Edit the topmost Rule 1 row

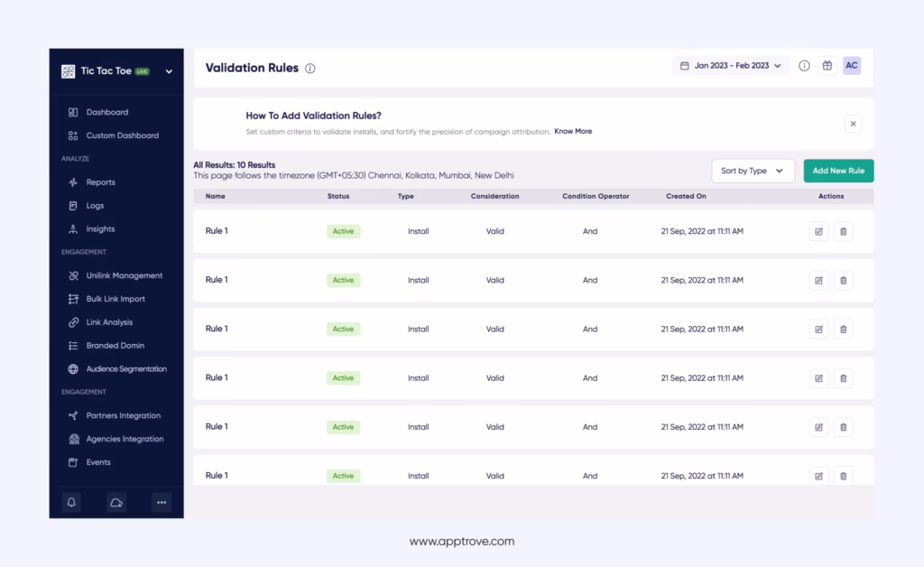(x=819, y=232)
